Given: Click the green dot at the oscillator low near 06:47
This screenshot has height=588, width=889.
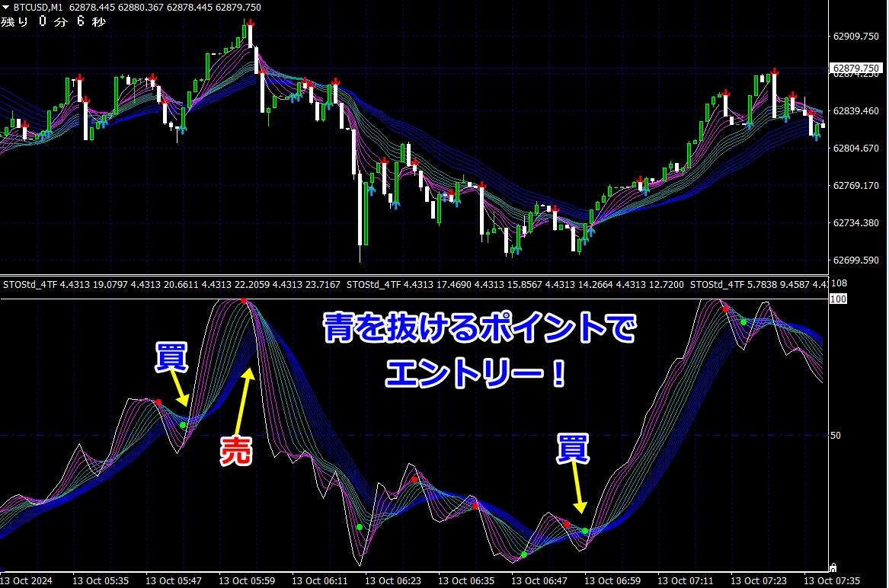Looking at the screenshot, I should pos(524,554).
